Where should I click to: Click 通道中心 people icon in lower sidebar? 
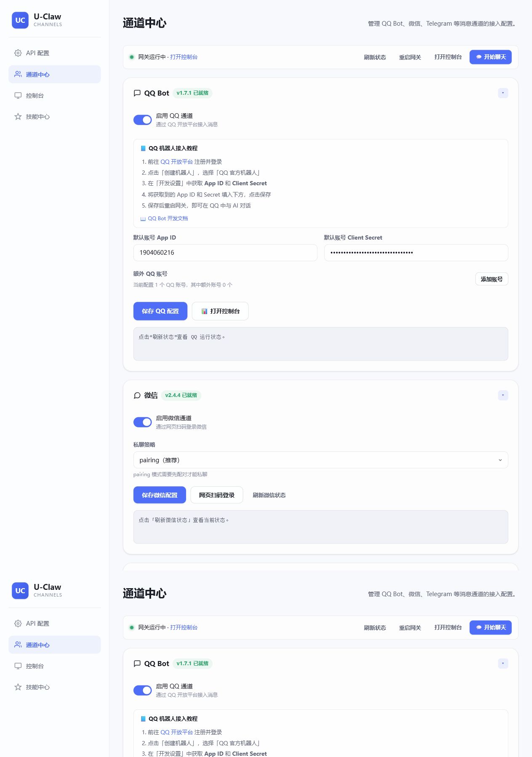(x=18, y=645)
